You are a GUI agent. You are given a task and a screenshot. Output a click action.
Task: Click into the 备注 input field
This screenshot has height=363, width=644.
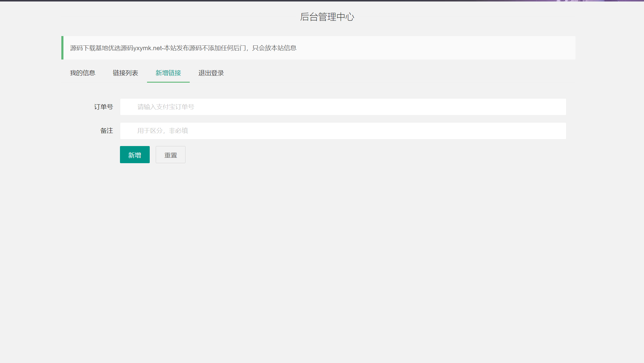(x=343, y=131)
